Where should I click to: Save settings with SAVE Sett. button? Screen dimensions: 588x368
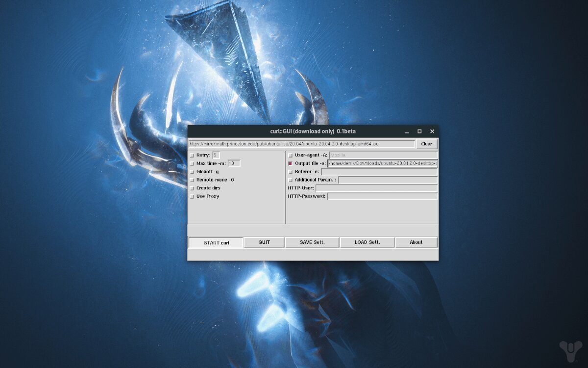click(x=312, y=242)
